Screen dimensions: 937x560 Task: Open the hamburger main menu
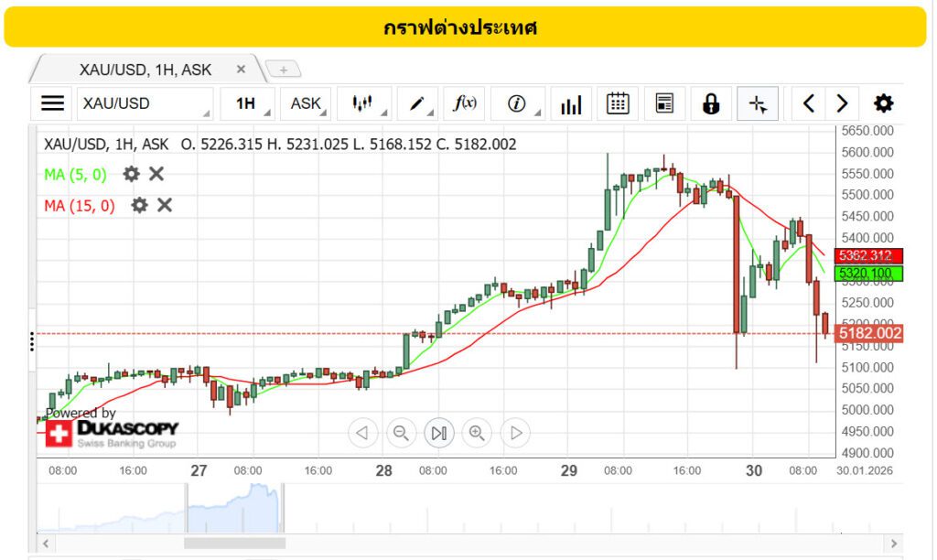pyautogui.click(x=53, y=103)
